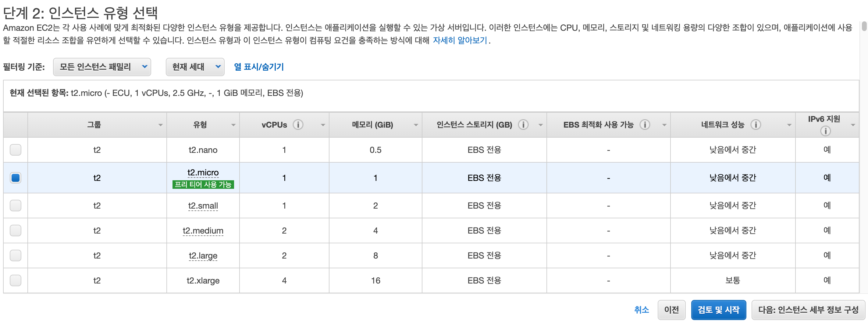868x324 pixels.
Task: Select the t2.xlarge row checkbox
Action: tap(16, 280)
